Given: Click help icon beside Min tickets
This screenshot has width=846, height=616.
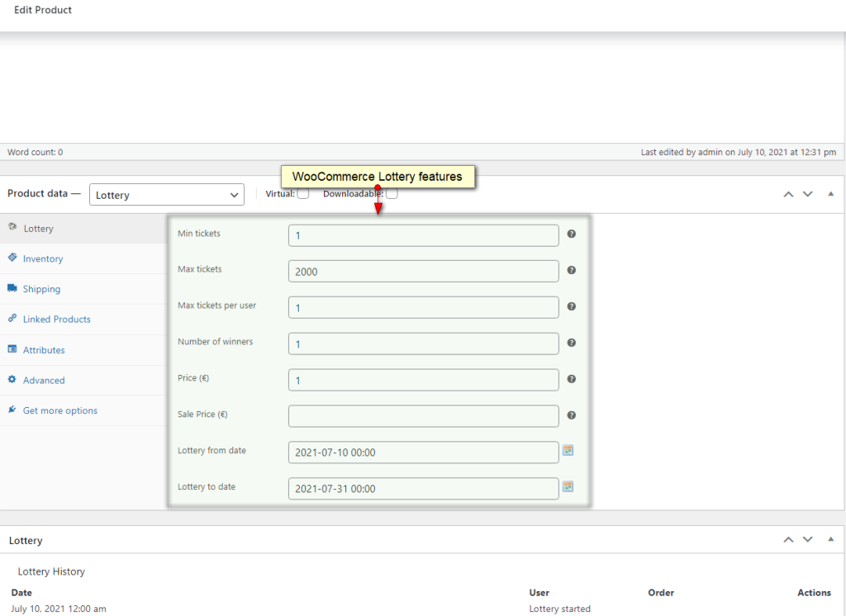Looking at the screenshot, I should click(x=572, y=234).
